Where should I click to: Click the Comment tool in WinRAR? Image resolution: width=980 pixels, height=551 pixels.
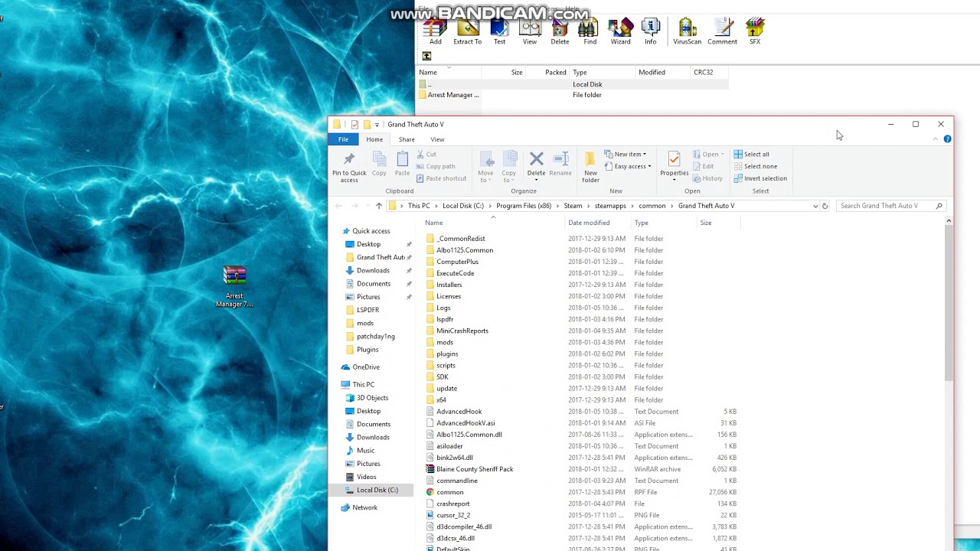(722, 31)
